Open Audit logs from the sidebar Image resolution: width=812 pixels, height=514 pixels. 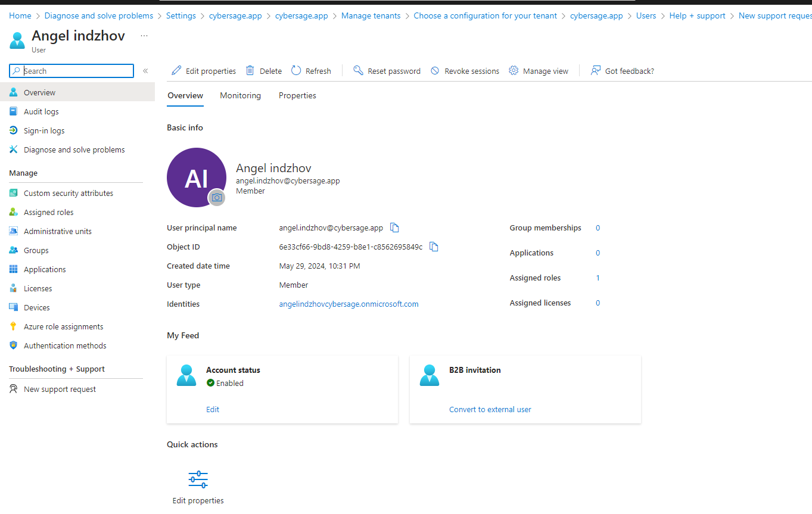tap(41, 111)
